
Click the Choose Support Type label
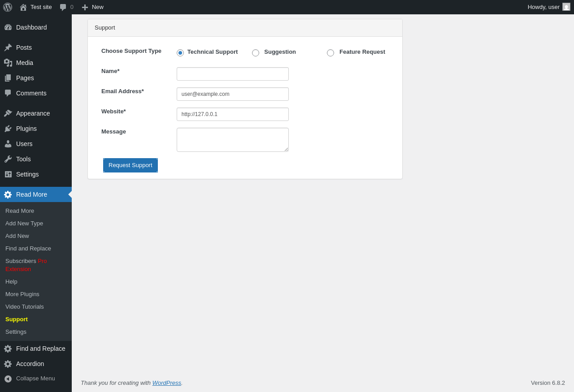click(x=131, y=51)
